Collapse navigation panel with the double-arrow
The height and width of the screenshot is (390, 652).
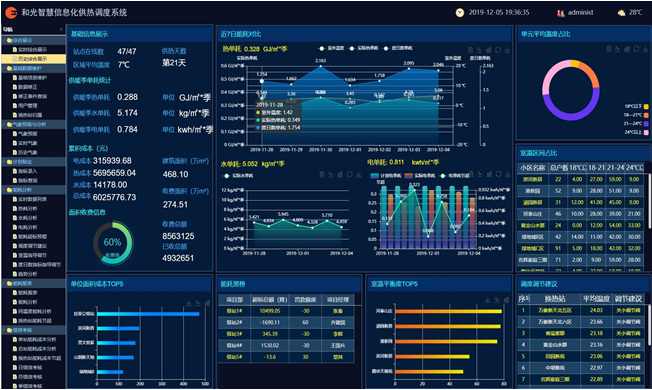[x=61, y=30]
